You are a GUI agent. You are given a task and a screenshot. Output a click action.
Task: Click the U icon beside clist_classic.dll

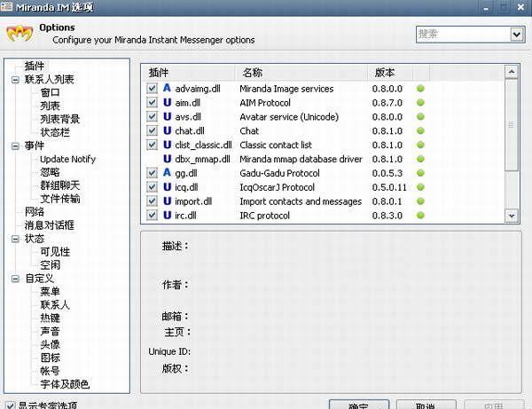167,145
